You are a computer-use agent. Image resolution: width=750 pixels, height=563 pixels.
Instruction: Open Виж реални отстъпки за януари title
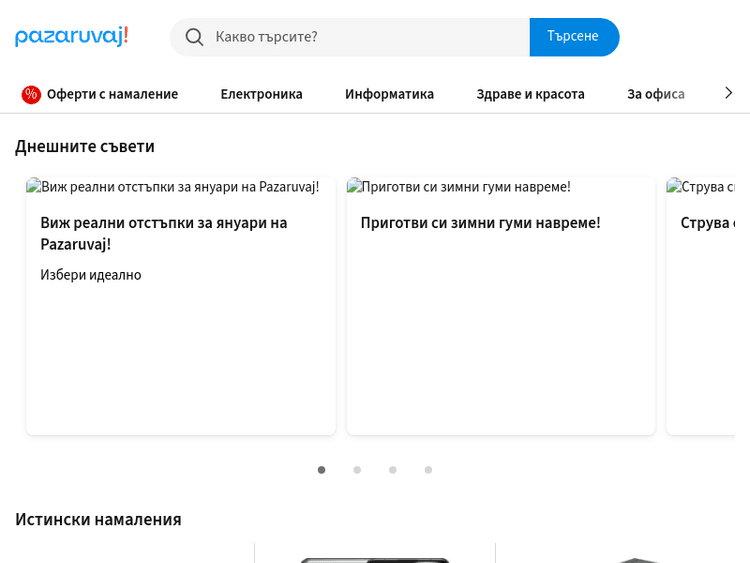pyautogui.click(x=164, y=232)
